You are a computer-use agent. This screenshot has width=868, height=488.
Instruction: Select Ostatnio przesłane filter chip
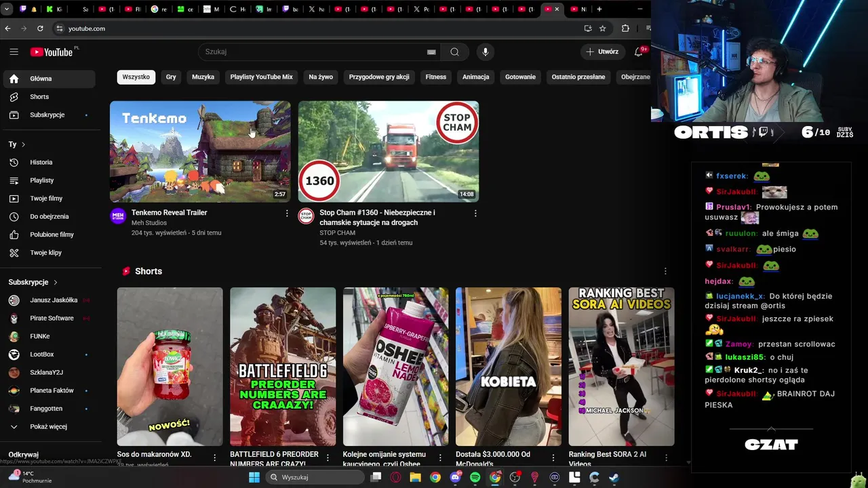(578, 77)
